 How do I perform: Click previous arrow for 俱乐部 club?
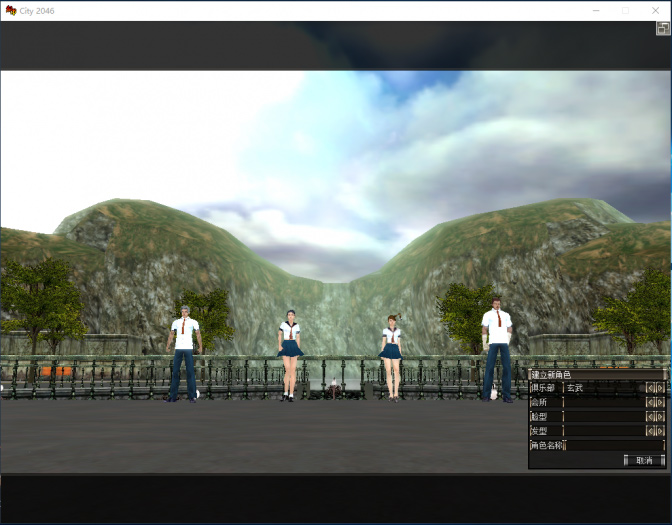tap(650, 388)
